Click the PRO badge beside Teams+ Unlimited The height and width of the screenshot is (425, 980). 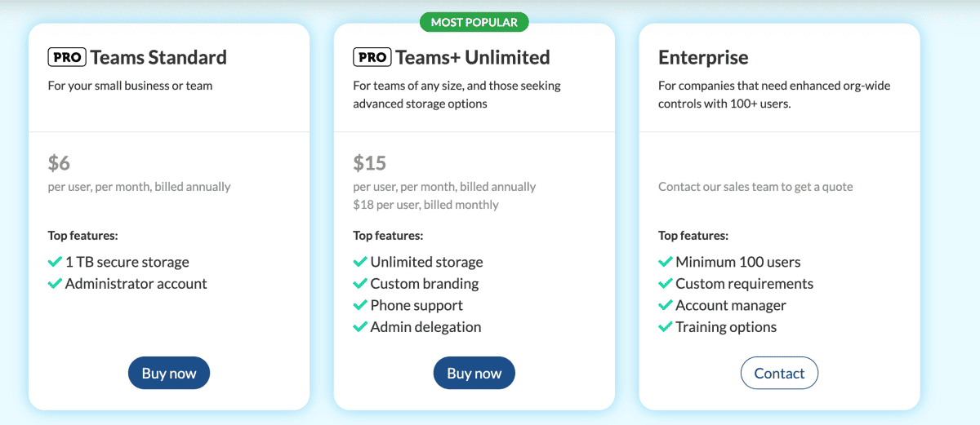pos(372,57)
